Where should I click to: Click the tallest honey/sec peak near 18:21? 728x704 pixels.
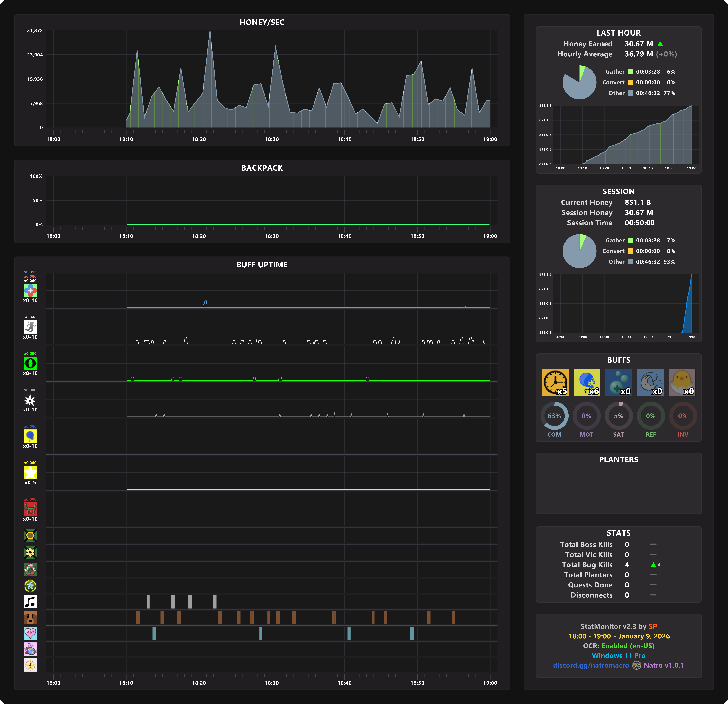tap(210, 31)
